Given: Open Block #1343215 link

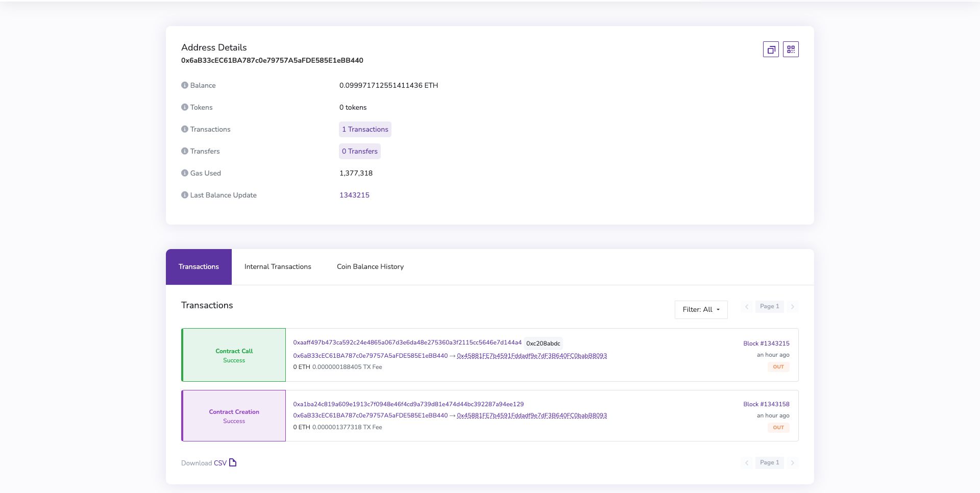Looking at the screenshot, I should [766, 343].
